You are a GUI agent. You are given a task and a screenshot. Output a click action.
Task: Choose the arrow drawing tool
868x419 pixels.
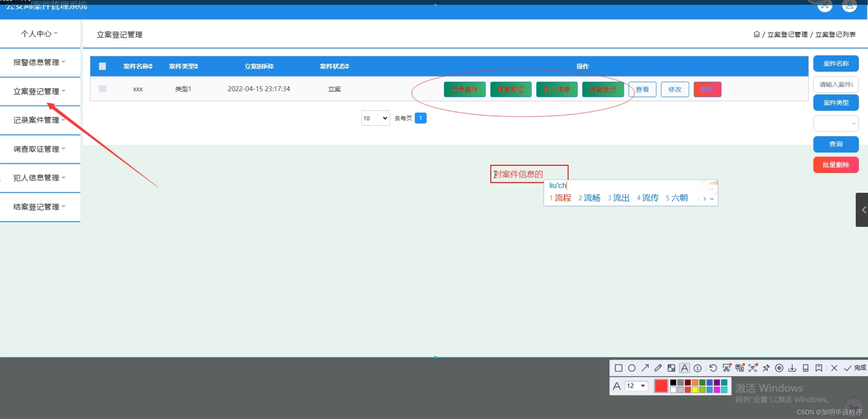pyautogui.click(x=645, y=368)
